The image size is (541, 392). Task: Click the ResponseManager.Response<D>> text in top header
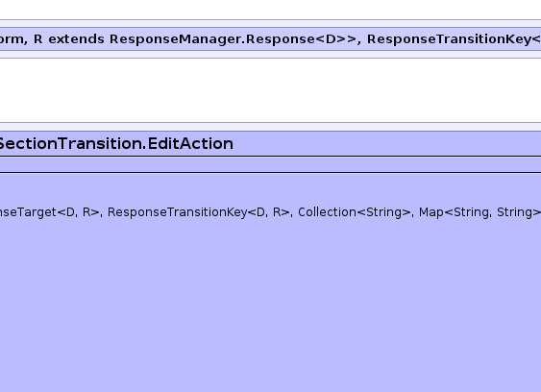tap(233, 39)
